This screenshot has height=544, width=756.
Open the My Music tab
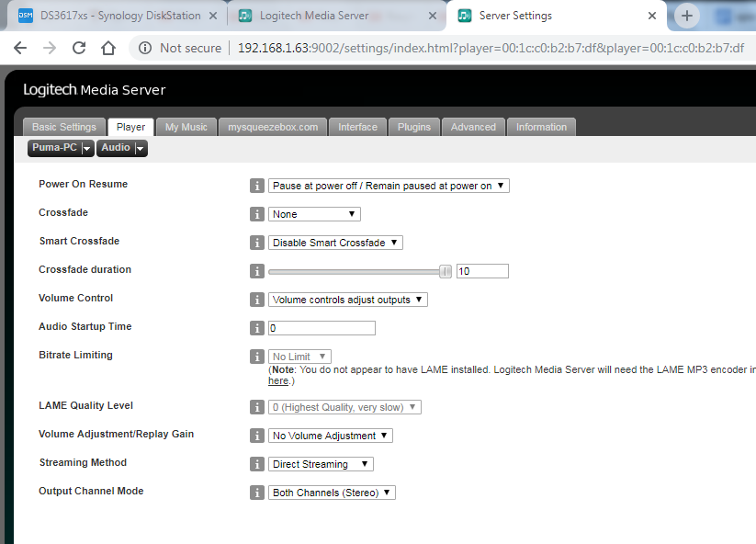[x=186, y=127]
